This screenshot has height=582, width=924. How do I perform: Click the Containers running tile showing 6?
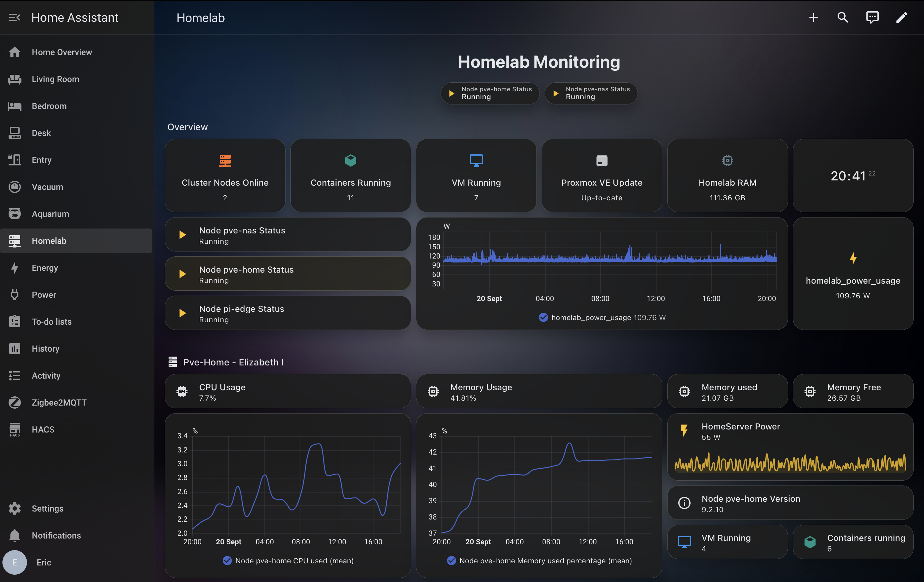pyautogui.click(x=853, y=542)
